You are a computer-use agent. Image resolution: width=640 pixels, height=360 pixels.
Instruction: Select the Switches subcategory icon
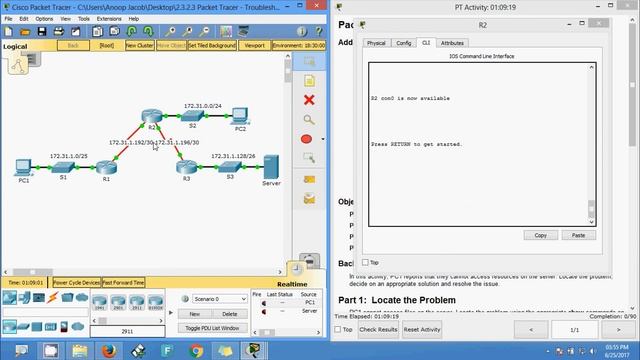tap(23, 327)
